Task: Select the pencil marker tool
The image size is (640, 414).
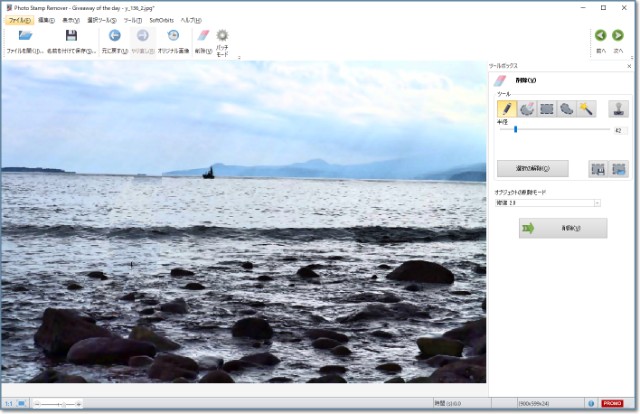Action: 507,108
